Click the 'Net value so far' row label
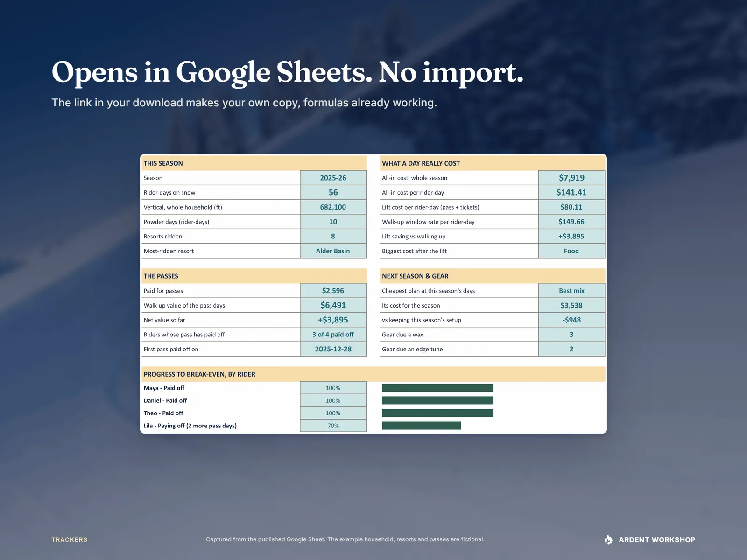Image resolution: width=747 pixels, height=560 pixels. (164, 320)
